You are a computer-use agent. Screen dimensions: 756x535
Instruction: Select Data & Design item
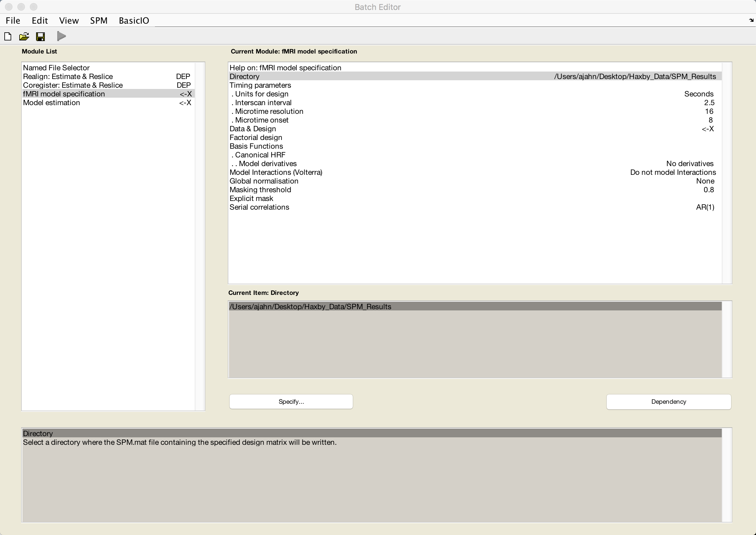[x=475, y=129]
